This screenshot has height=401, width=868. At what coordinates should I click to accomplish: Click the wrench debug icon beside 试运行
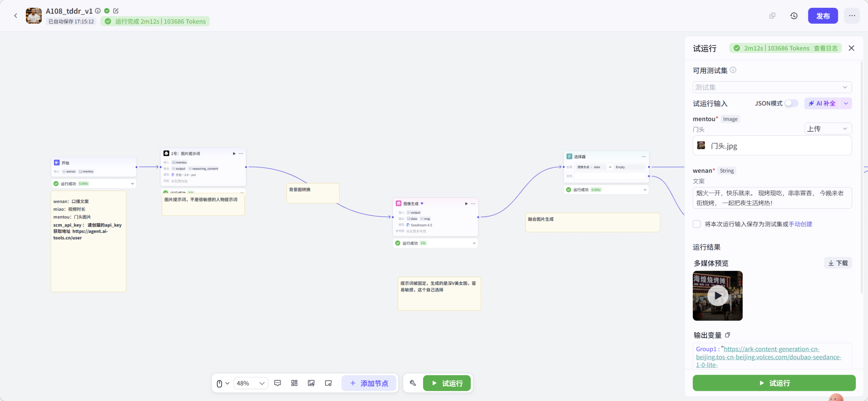coord(413,383)
